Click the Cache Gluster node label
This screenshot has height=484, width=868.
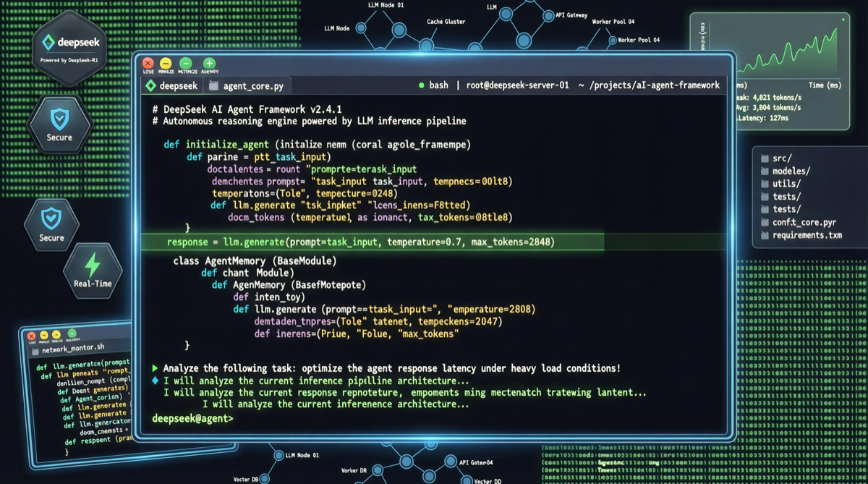pyautogui.click(x=446, y=22)
